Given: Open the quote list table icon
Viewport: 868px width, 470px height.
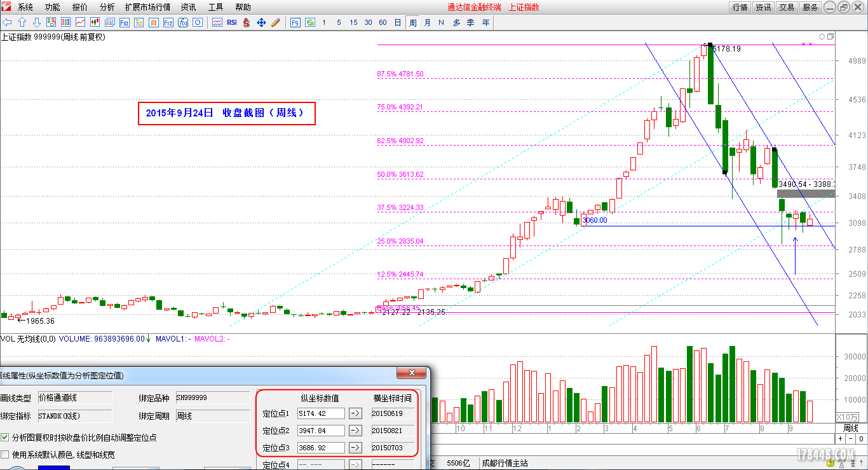Looking at the screenshot, I should pos(66,22).
